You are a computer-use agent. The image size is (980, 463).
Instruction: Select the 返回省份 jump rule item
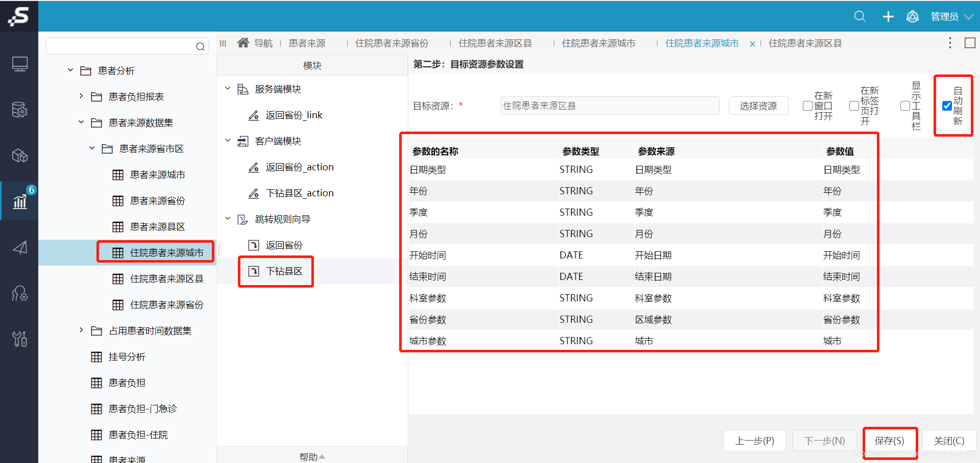click(x=284, y=245)
